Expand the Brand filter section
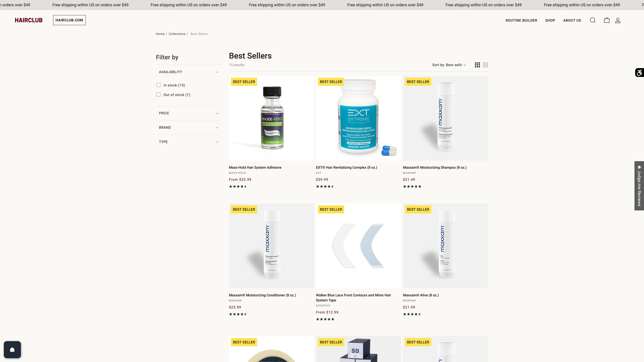The width and height of the screenshot is (644, 362). pyautogui.click(x=189, y=127)
